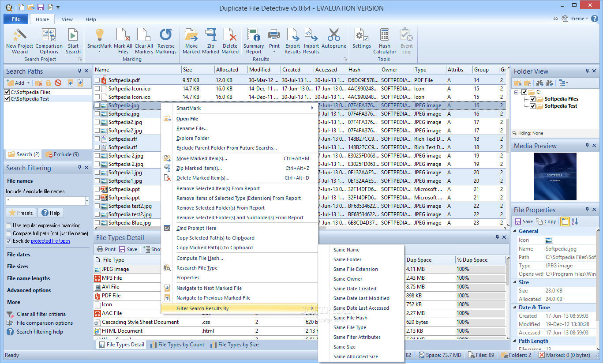Expand the File dates filter section
603x364 pixels.
click(19, 255)
